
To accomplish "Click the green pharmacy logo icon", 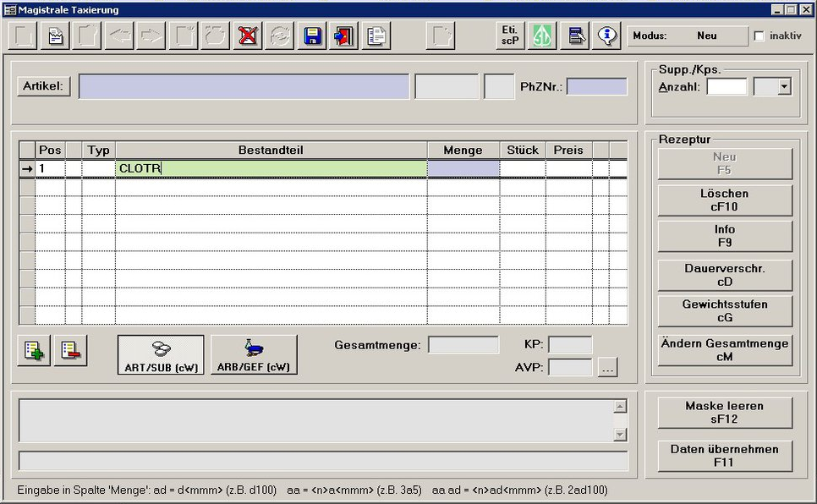I will 541,35.
